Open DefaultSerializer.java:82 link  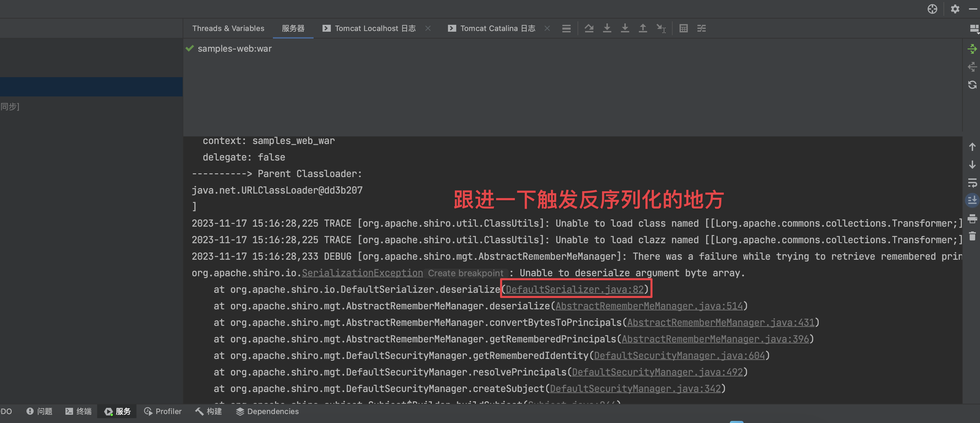[574, 289]
